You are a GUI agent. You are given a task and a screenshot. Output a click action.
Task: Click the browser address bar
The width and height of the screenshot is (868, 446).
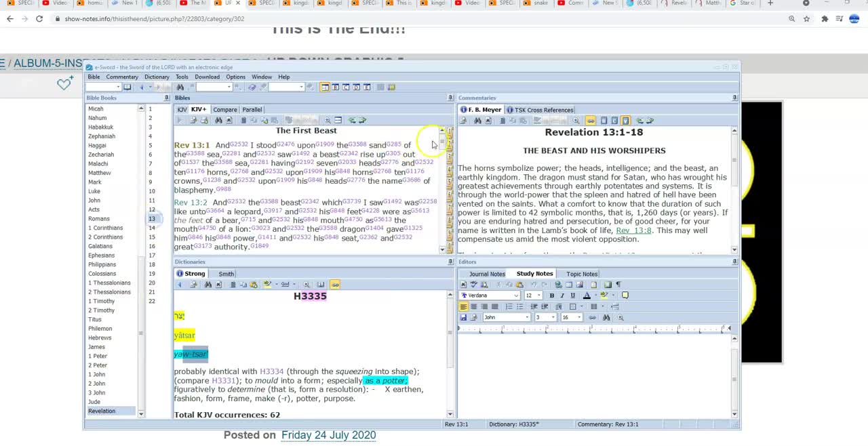click(x=420, y=19)
